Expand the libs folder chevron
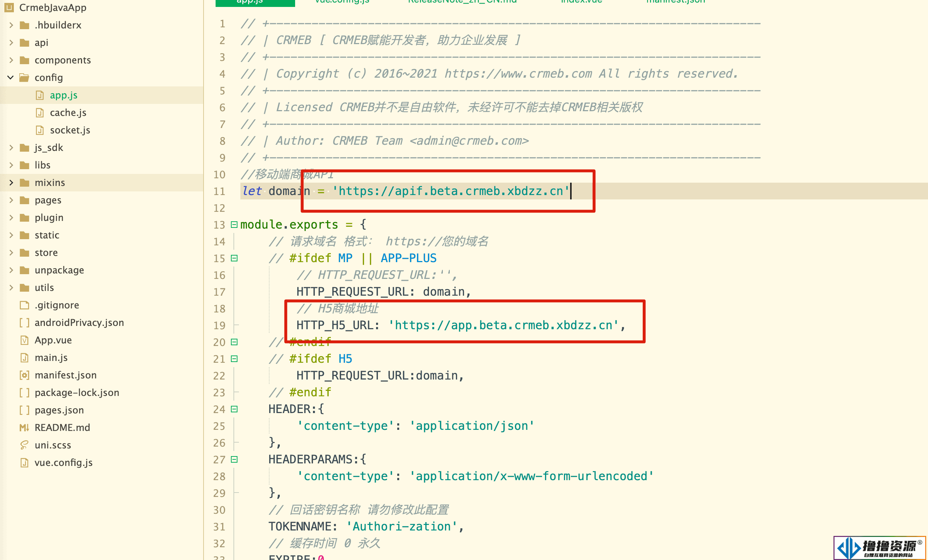Image resolution: width=928 pixels, height=560 pixels. (11, 165)
